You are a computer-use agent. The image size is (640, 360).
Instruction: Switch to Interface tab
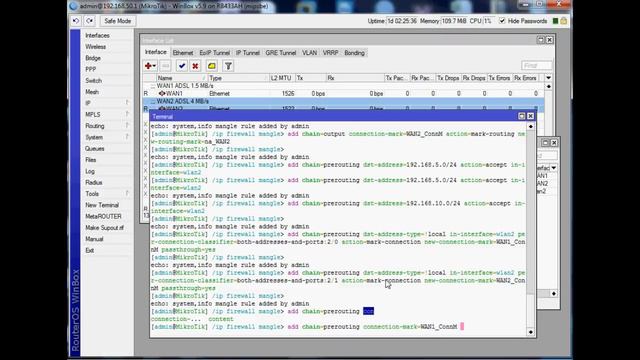coord(156,52)
